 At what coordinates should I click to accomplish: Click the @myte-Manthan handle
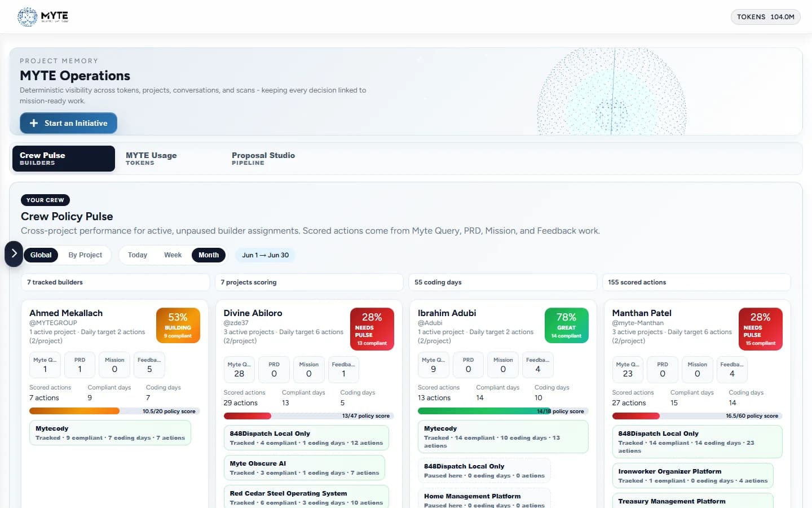(x=638, y=323)
